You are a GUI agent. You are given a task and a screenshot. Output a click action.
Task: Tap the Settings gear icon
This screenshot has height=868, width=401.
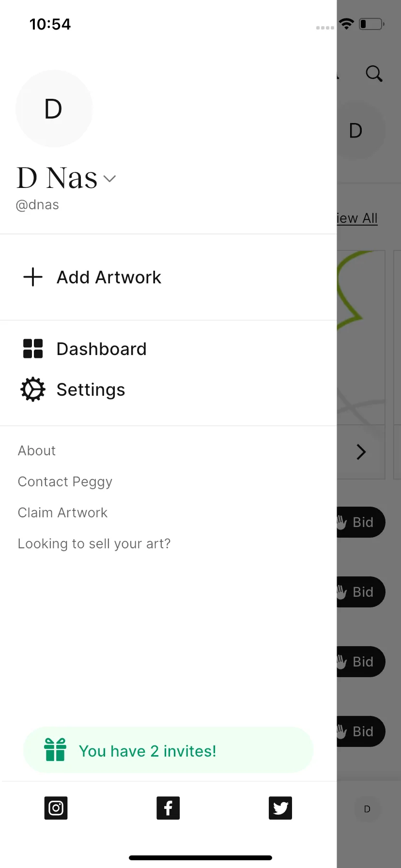coord(33,389)
